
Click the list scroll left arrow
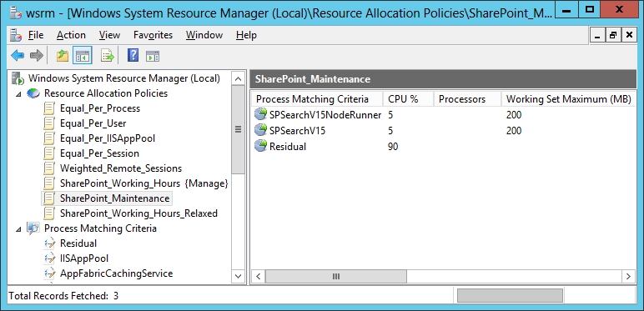258,276
